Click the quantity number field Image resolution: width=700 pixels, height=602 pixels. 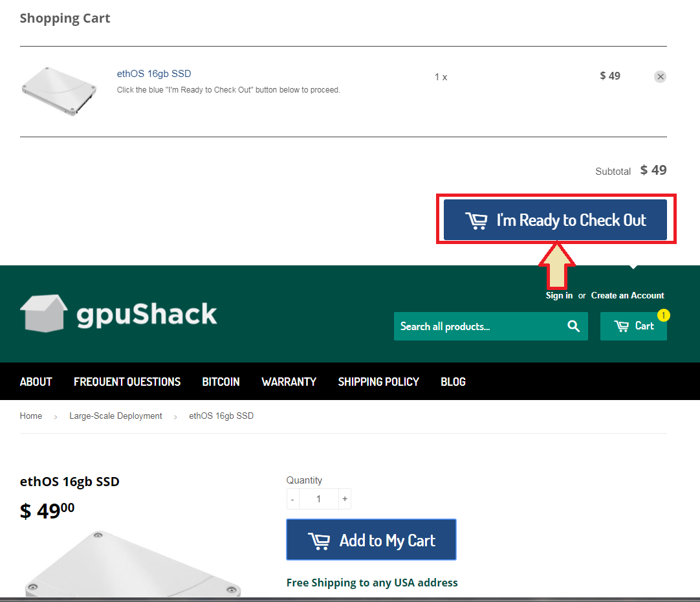click(319, 499)
